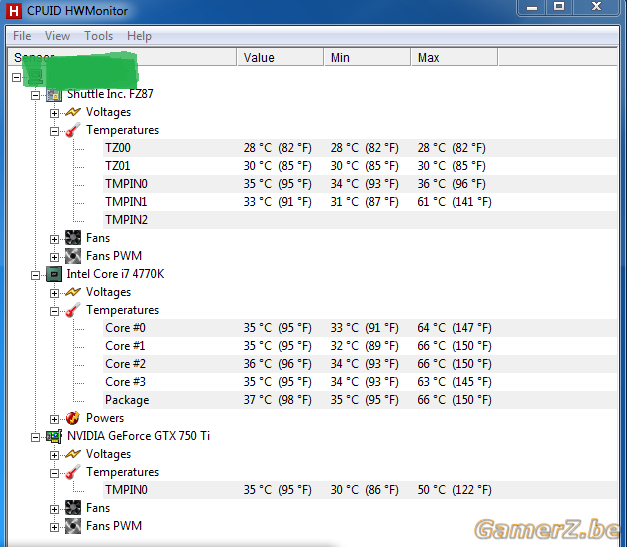Image resolution: width=627 pixels, height=547 pixels.
Task: Select the TMPIN0 row under NVIDIA GeForce
Action: [360, 490]
